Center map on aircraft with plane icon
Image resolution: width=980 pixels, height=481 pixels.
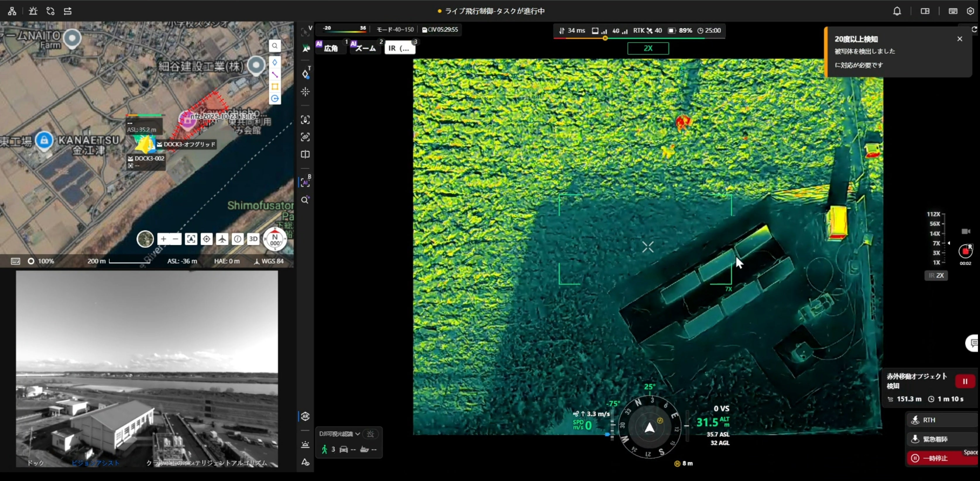pyautogui.click(x=222, y=239)
